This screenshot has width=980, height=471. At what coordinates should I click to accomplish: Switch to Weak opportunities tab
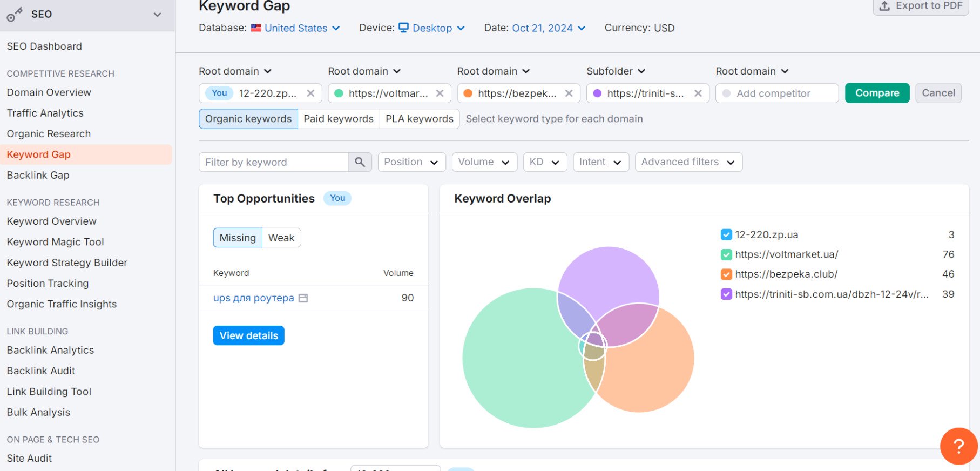(281, 238)
